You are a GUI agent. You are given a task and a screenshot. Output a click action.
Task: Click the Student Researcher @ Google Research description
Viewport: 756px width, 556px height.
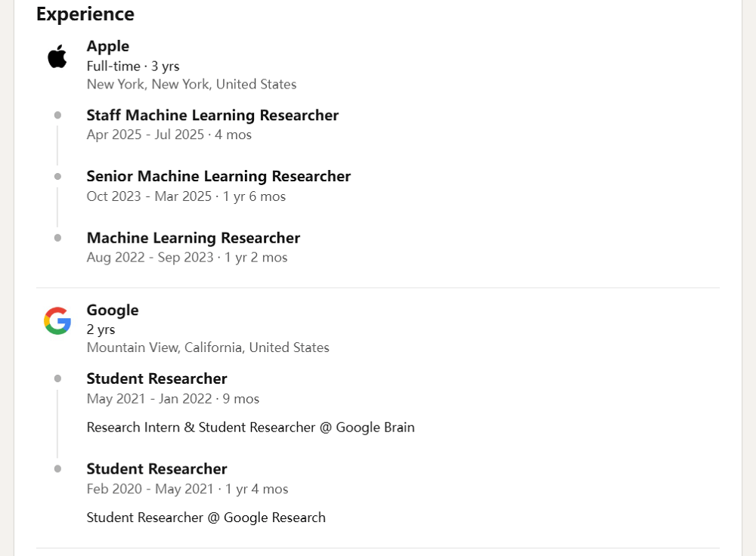(x=206, y=517)
